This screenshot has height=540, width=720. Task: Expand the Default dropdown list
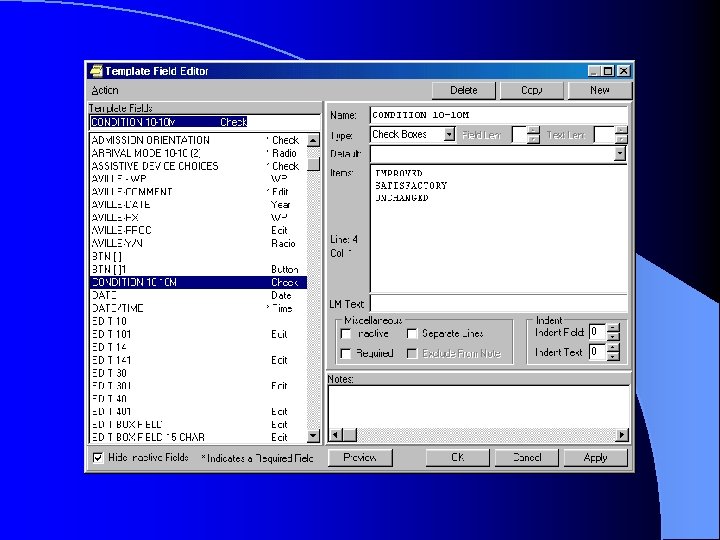(620, 154)
